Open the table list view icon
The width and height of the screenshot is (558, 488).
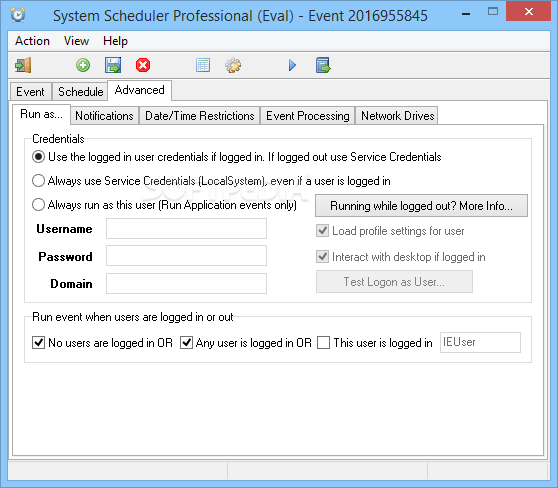pyautogui.click(x=203, y=65)
